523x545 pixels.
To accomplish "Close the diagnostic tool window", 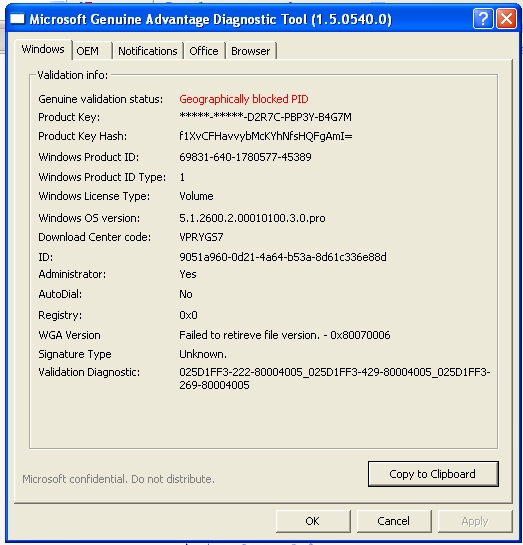I will (506, 18).
